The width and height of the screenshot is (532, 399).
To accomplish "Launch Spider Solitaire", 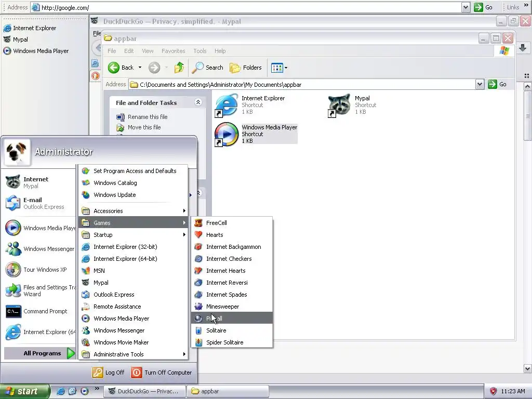I will [x=232, y=342].
